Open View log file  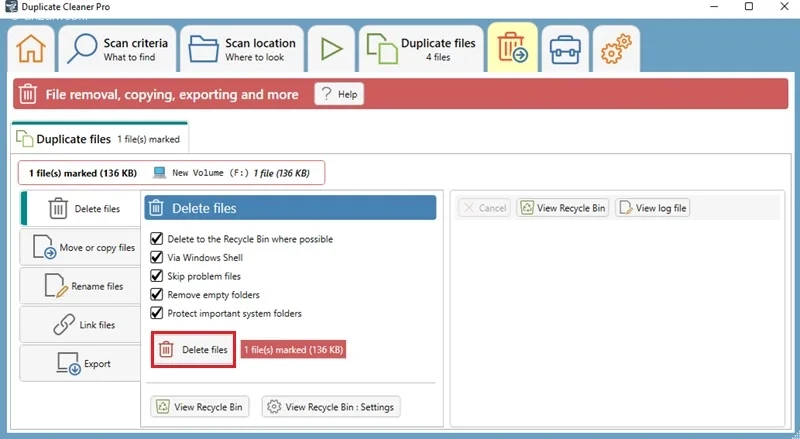(653, 208)
